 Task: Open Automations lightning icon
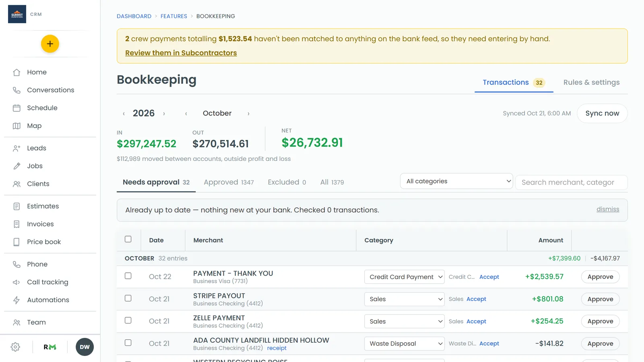tap(17, 300)
